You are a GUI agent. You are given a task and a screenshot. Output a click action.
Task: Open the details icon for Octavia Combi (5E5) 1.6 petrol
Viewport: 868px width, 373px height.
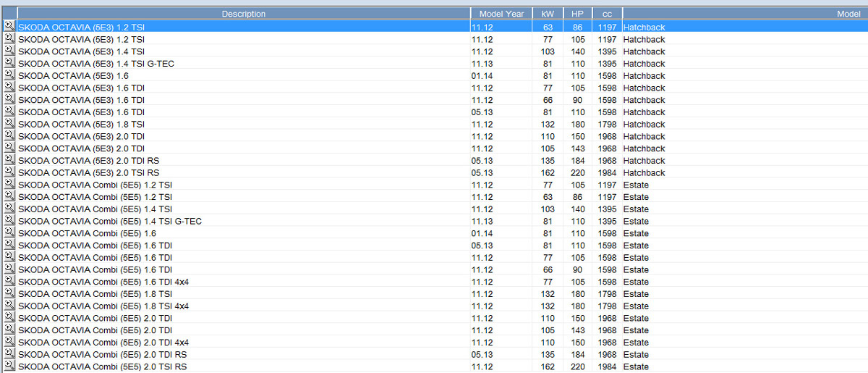(9, 232)
